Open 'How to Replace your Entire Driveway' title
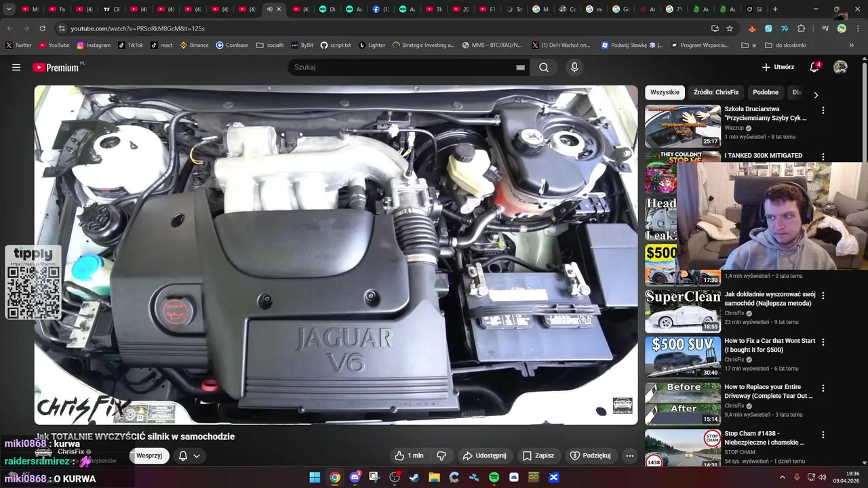This screenshot has width=868, height=488. [x=768, y=391]
